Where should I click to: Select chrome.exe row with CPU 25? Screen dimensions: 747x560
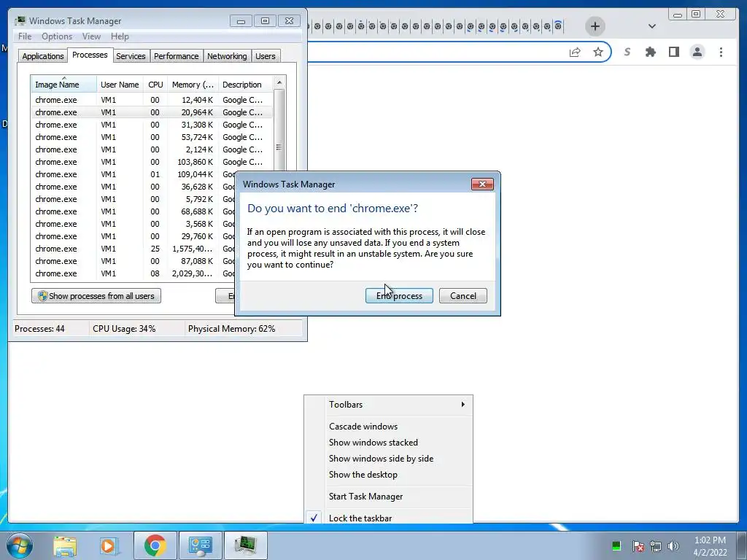(x=133, y=249)
